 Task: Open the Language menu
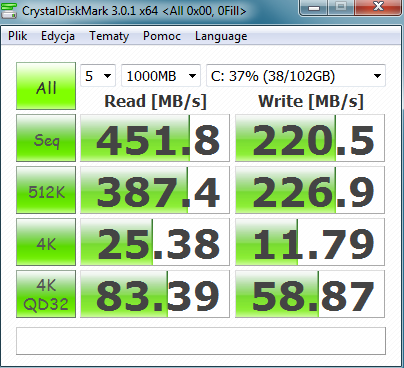[221, 36]
